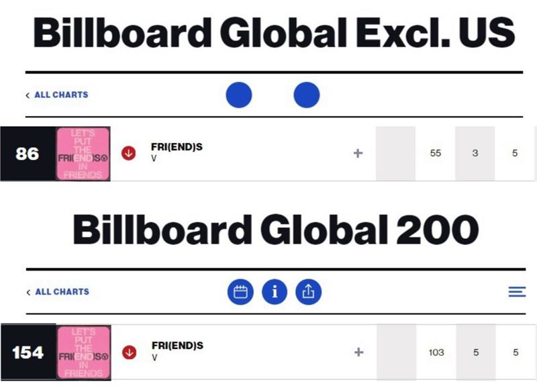Click the right blank blue circle button
Screen dimensions: 537x392
[307, 95]
